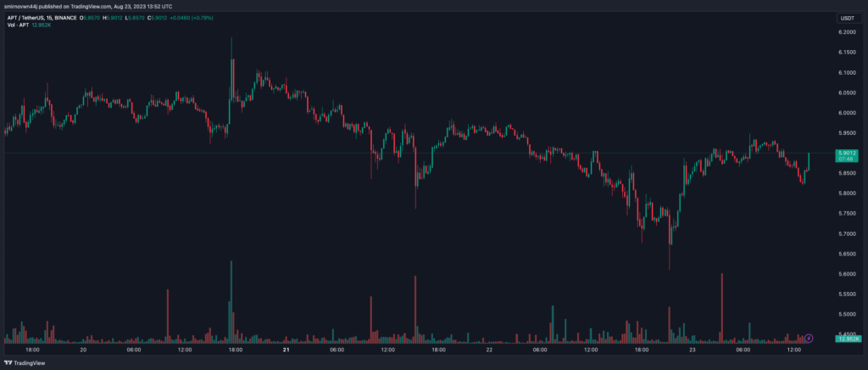Click date marker 22 on time axis

click(490, 350)
